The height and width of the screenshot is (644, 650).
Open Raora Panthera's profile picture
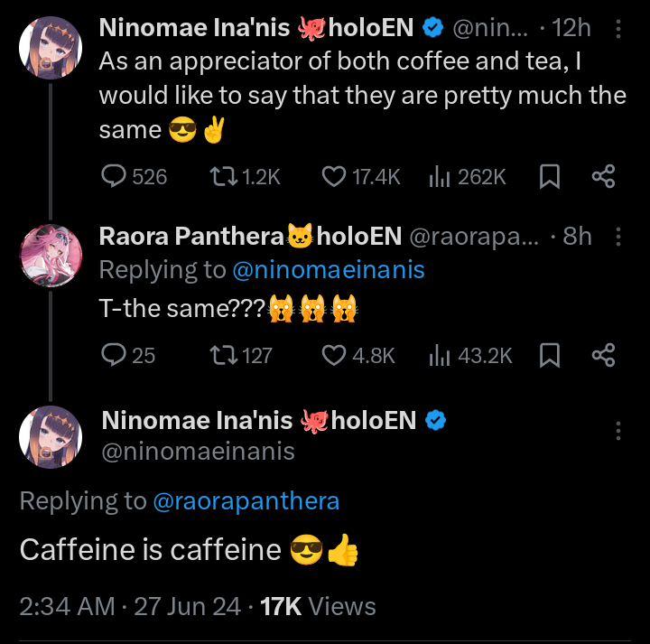click(x=51, y=256)
